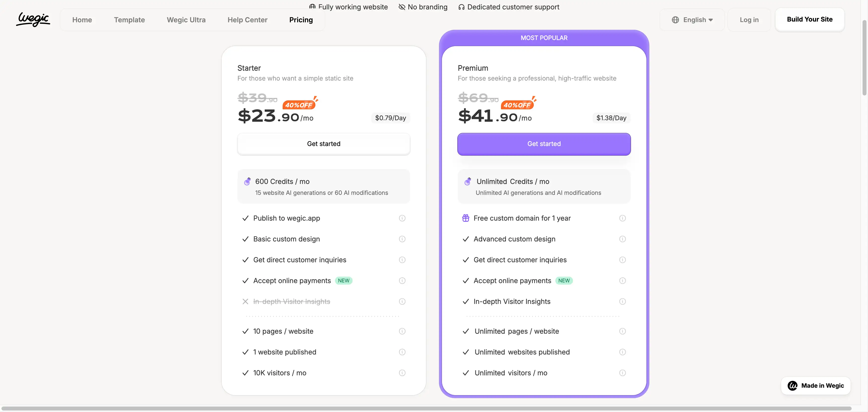The height and width of the screenshot is (412, 868).
Task: Switch to the Wegic Ultra page
Action: tap(186, 20)
